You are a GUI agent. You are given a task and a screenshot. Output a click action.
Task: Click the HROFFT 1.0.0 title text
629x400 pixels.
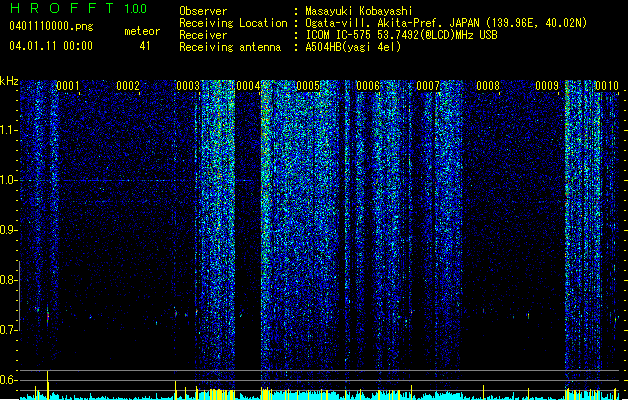click(x=78, y=8)
